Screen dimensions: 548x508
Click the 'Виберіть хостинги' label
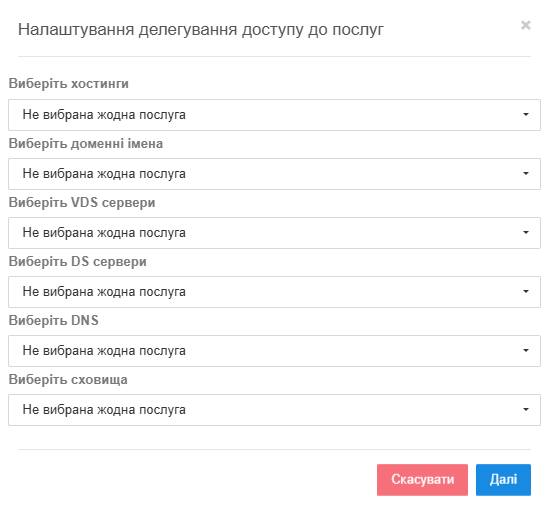68,84
